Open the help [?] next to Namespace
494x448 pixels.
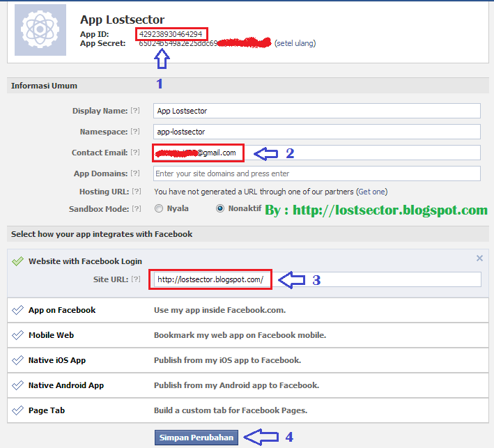click(x=135, y=132)
